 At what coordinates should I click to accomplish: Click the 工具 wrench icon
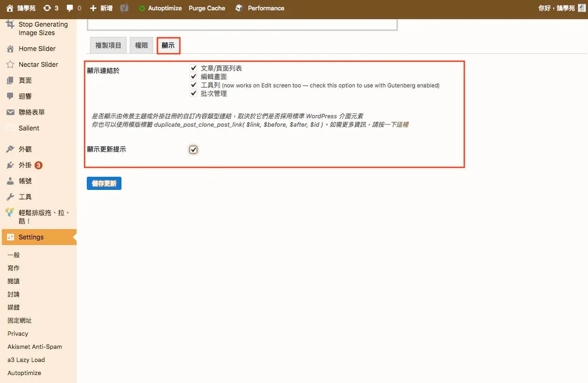pos(10,197)
